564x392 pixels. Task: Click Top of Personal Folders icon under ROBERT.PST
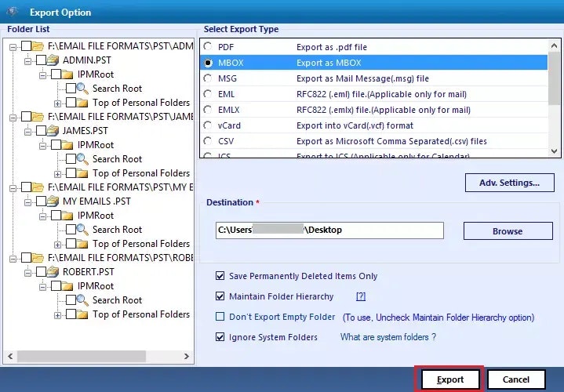coord(82,314)
